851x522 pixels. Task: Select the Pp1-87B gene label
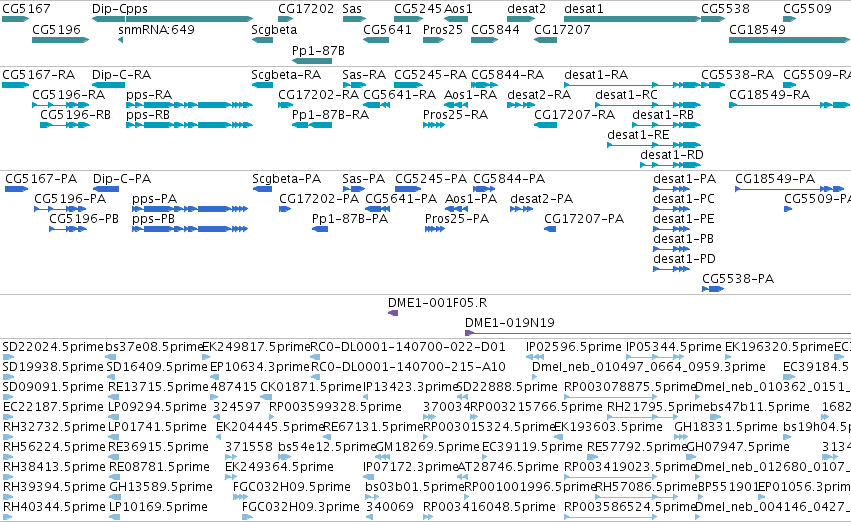click(318, 50)
